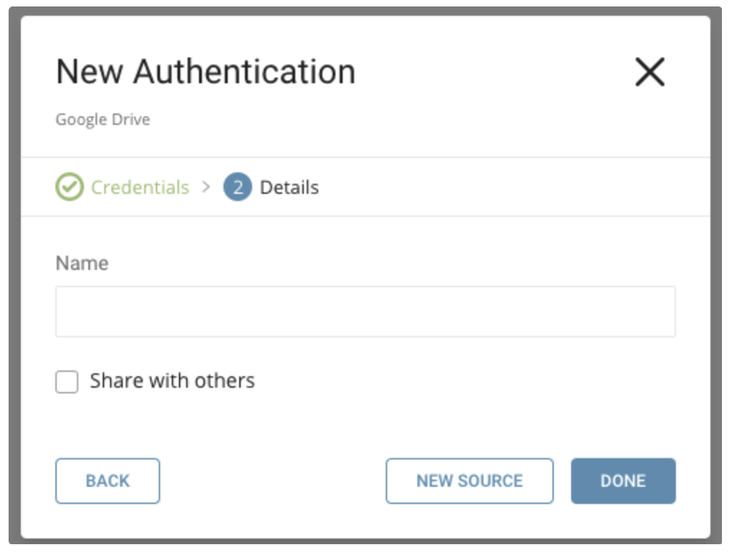Click blank space right of Details step

click(503, 187)
